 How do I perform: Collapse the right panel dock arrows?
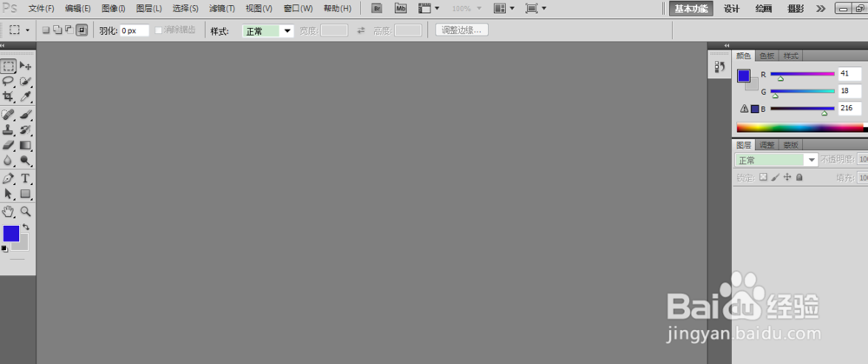pyautogui.click(x=727, y=45)
